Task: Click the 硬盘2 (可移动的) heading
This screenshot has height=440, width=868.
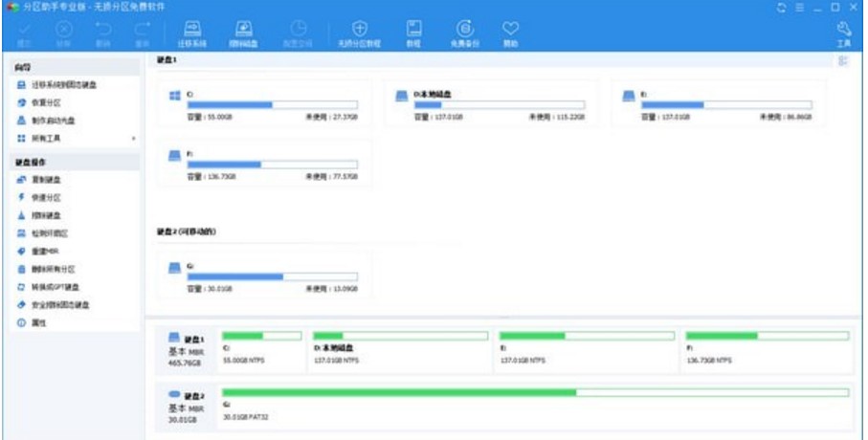Action: 186,231
